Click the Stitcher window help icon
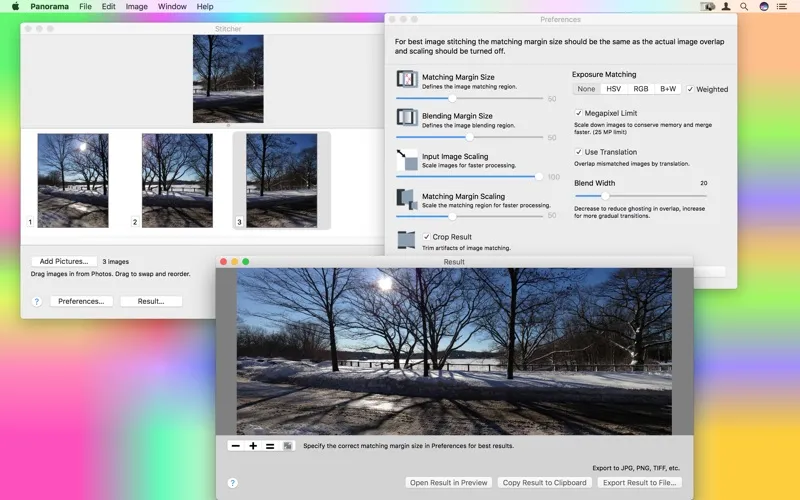 coord(37,301)
